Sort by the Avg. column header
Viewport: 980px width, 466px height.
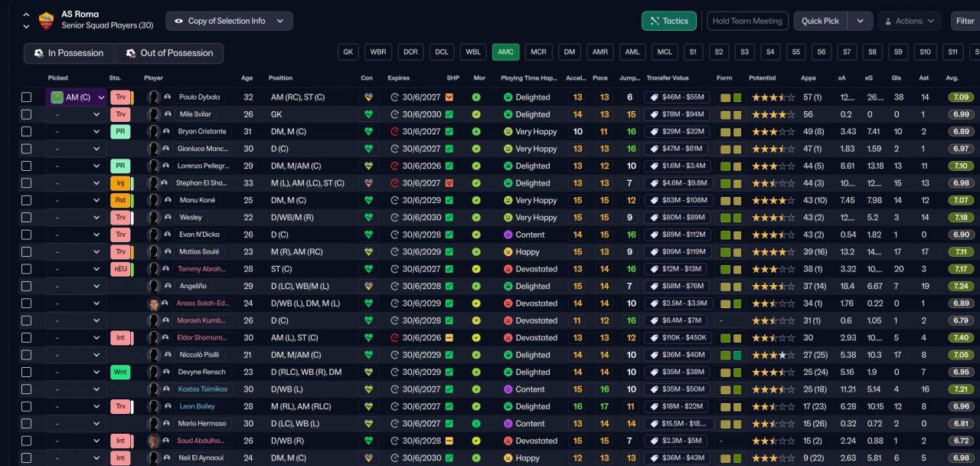[x=952, y=78]
